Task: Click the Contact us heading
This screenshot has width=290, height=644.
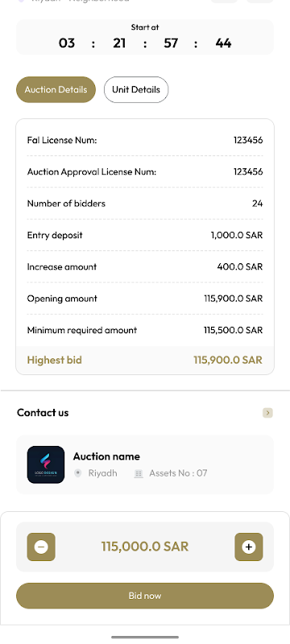Action: point(43,413)
